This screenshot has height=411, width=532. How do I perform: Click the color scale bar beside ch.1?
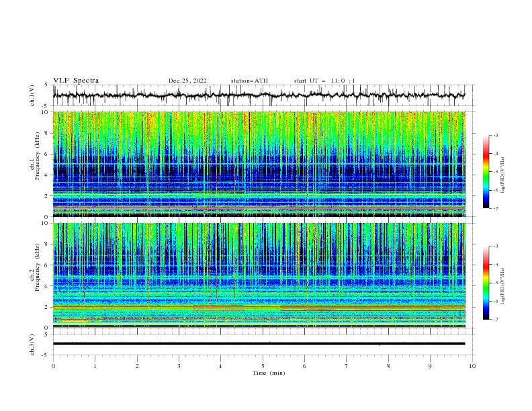486,172
